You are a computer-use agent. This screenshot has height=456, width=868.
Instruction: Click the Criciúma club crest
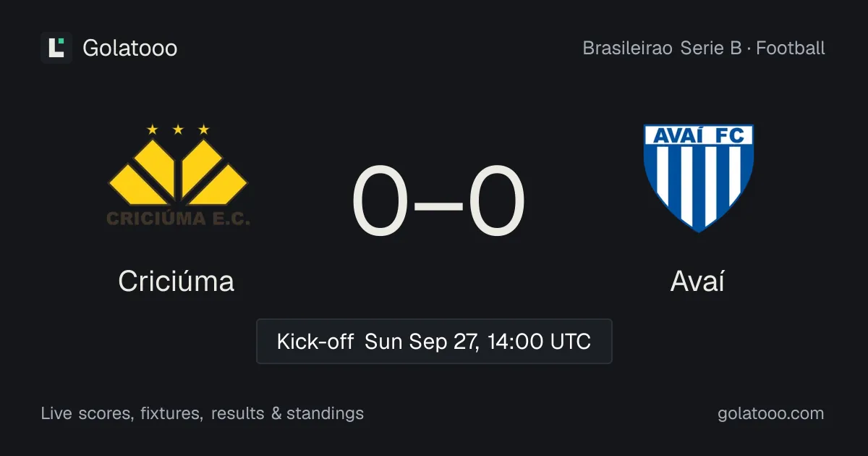tap(178, 175)
